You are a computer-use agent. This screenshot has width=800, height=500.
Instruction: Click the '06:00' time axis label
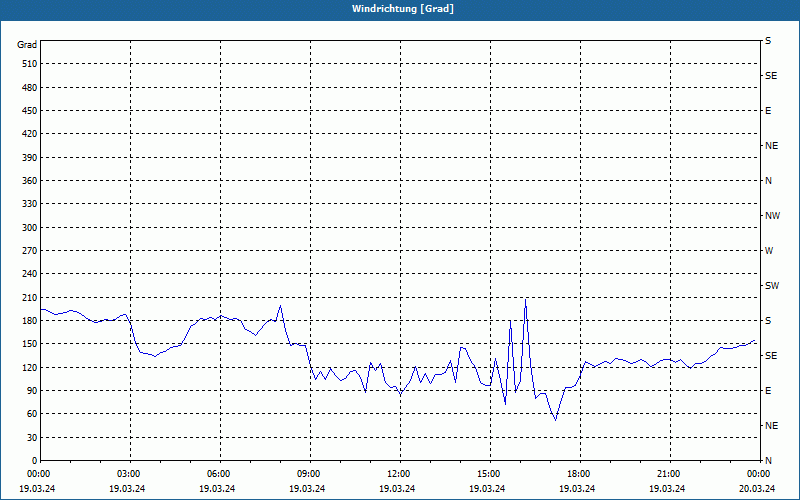(220, 474)
